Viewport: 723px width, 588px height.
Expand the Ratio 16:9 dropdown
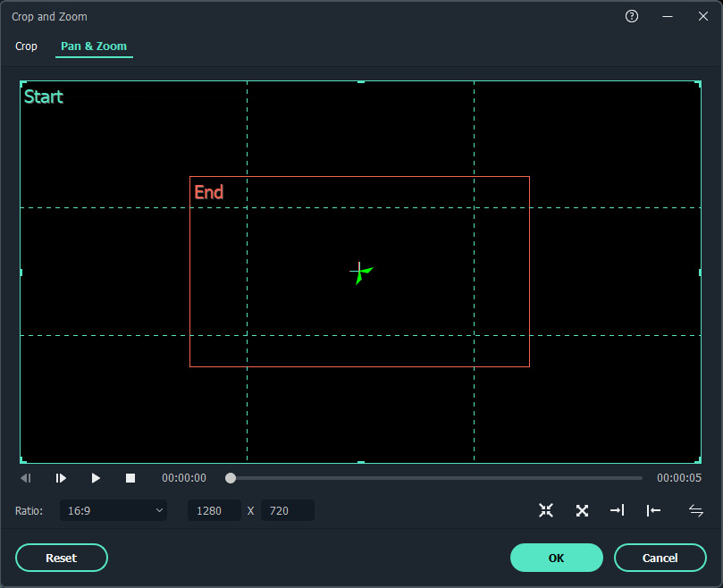tap(113, 510)
